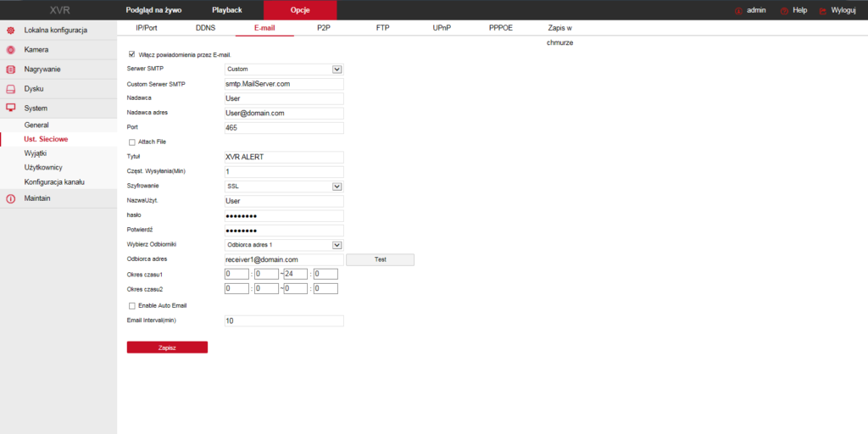
Task: Click the Dysku disk icon
Action: [11, 89]
